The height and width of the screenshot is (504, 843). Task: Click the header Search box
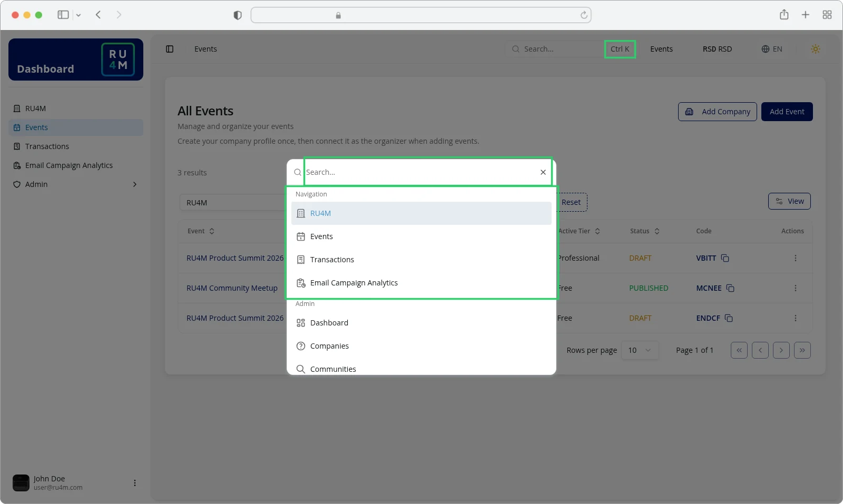[x=570, y=49]
